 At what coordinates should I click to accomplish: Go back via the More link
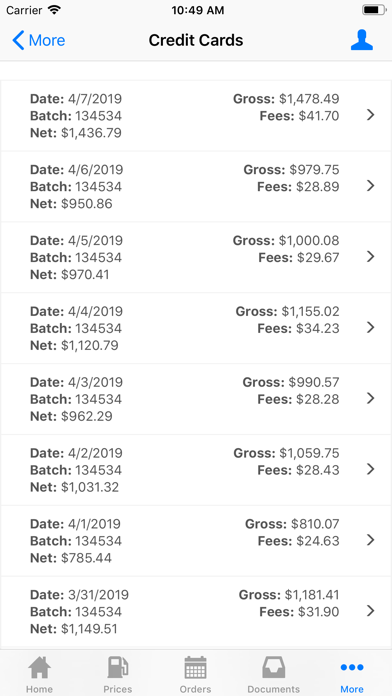point(47,40)
